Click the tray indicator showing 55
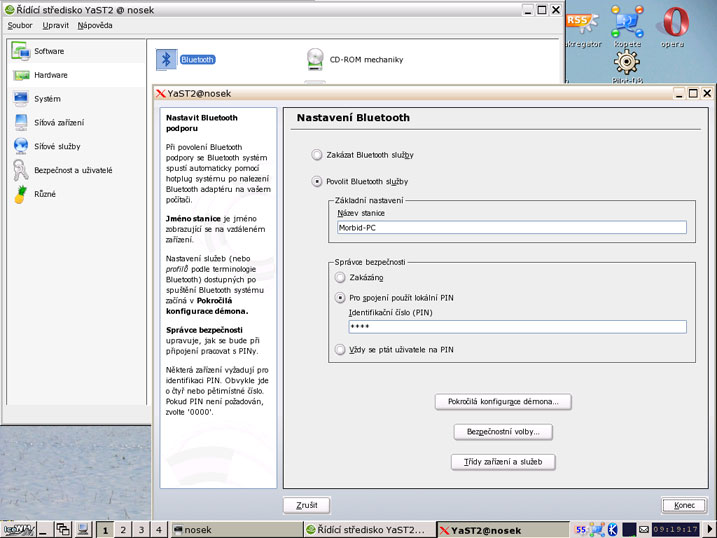 point(581,530)
